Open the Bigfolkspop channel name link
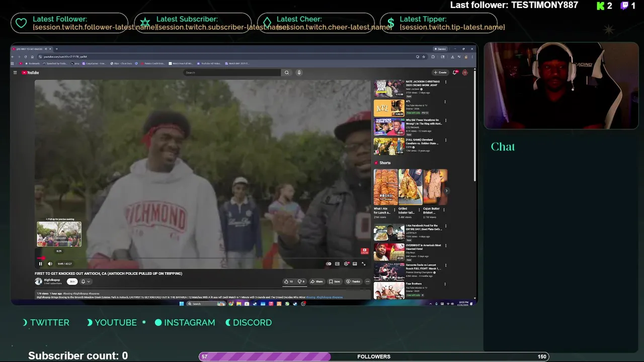The height and width of the screenshot is (362, 644). (52, 280)
